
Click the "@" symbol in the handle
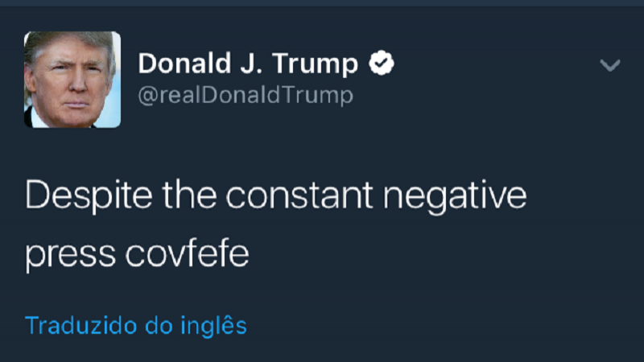tap(147, 97)
